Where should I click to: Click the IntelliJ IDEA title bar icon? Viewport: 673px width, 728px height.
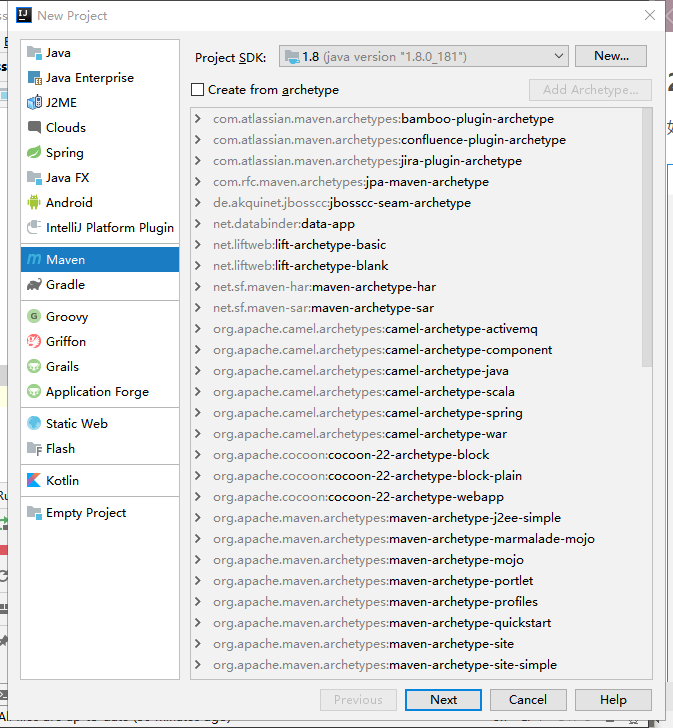pyautogui.click(x=24, y=15)
